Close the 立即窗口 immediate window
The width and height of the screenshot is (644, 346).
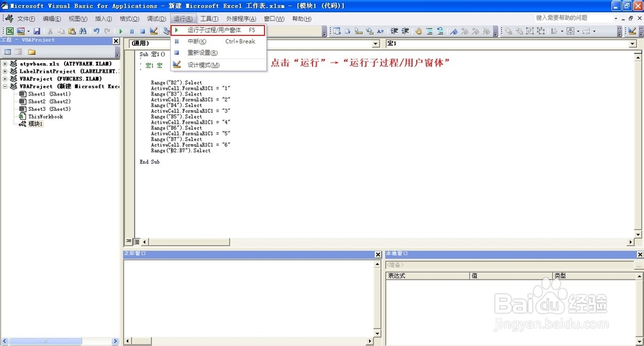[378, 255]
